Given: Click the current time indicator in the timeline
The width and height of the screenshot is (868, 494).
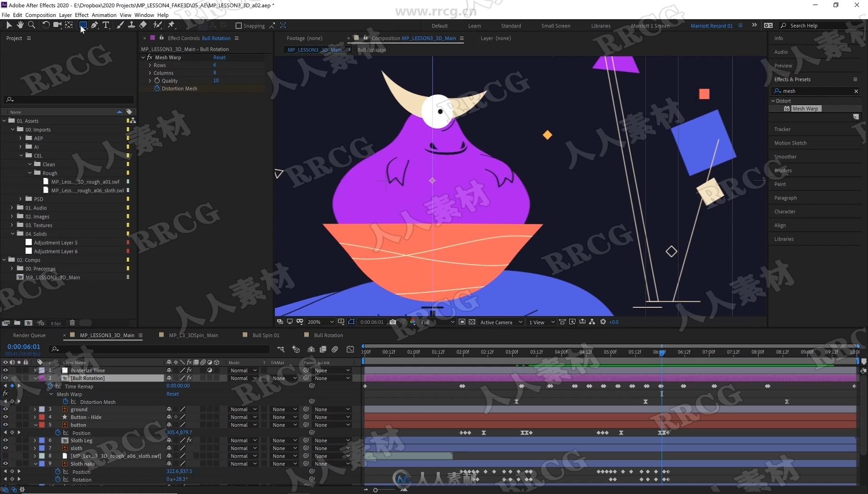Looking at the screenshot, I should click(x=662, y=352).
